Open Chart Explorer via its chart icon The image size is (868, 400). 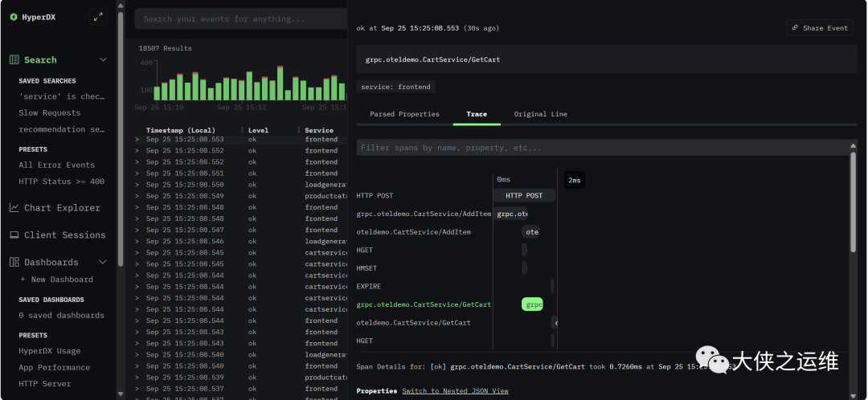pyautogui.click(x=14, y=208)
